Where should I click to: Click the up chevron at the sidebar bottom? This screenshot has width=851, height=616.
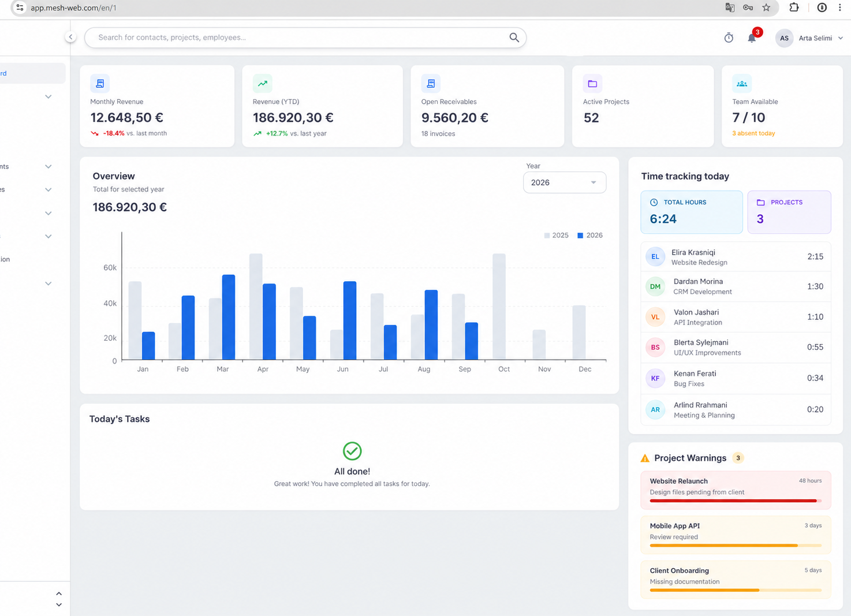click(59, 593)
